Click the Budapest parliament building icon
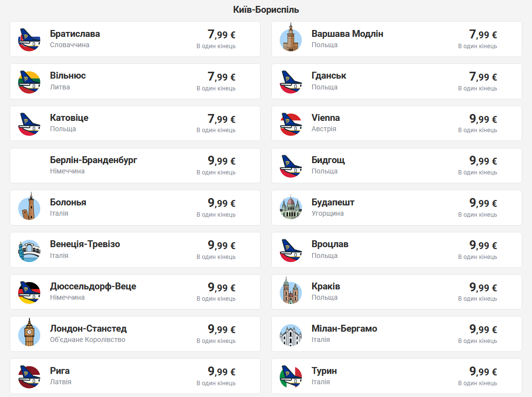532x397 pixels. pyautogui.click(x=291, y=208)
